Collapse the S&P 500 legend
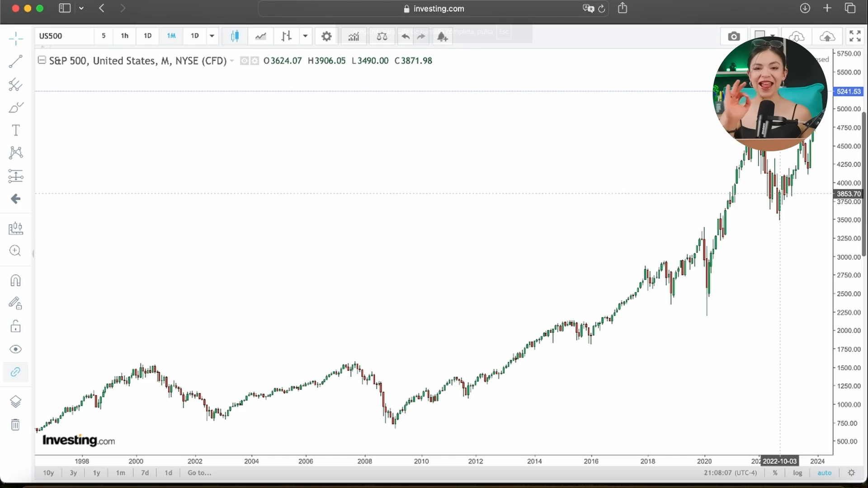Viewport: 868px width, 488px height. click(42, 60)
